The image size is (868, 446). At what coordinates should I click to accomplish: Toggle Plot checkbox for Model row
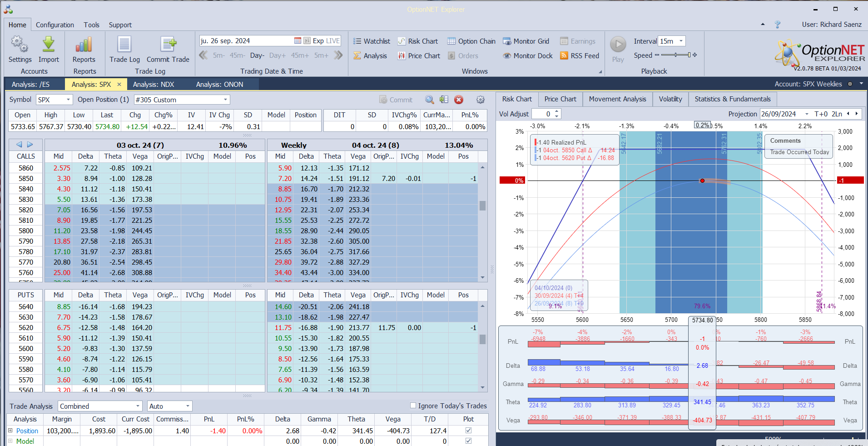(x=468, y=441)
